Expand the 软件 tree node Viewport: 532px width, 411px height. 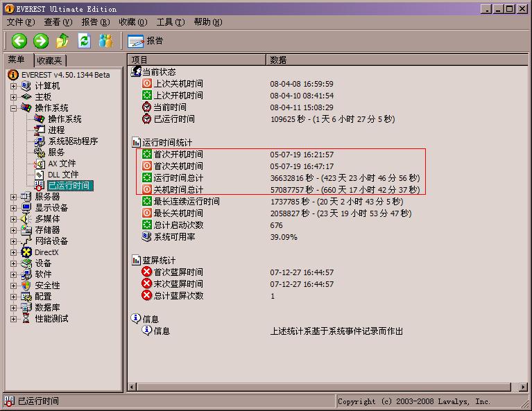click(x=13, y=274)
